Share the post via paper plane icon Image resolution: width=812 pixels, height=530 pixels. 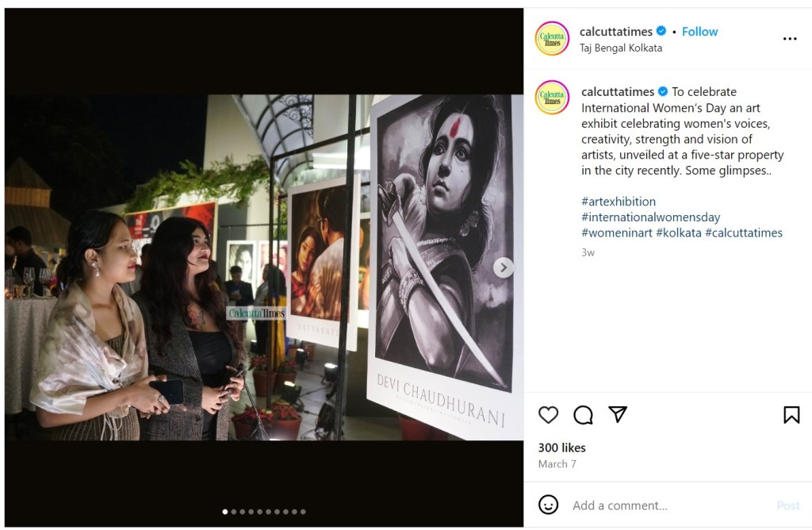click(x=618, y=415)
